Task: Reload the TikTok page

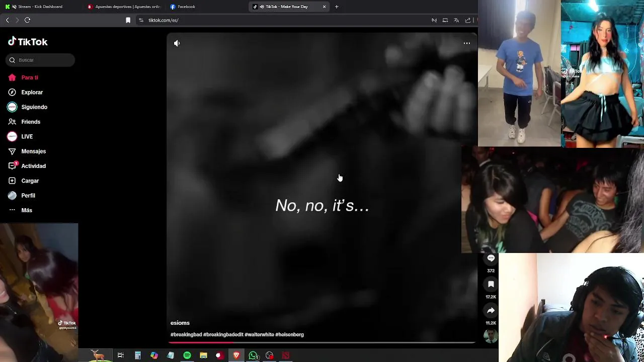Action: (x=28, y=20)
